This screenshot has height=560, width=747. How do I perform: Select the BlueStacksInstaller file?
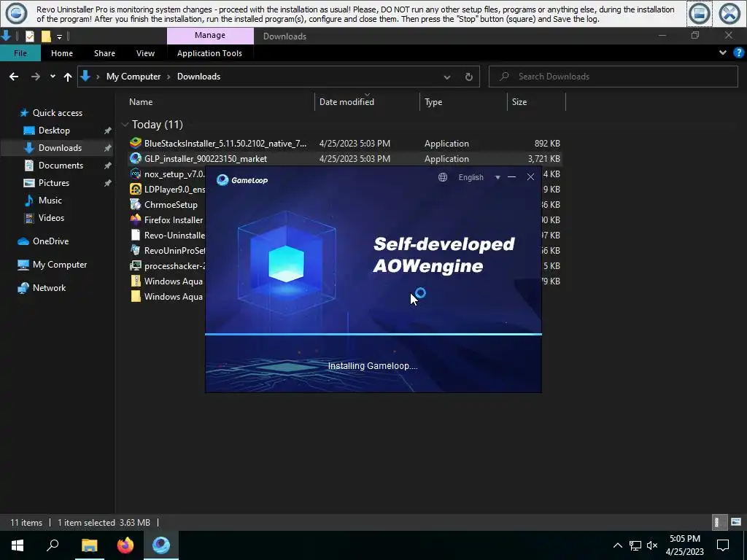[x=345, y=144]
